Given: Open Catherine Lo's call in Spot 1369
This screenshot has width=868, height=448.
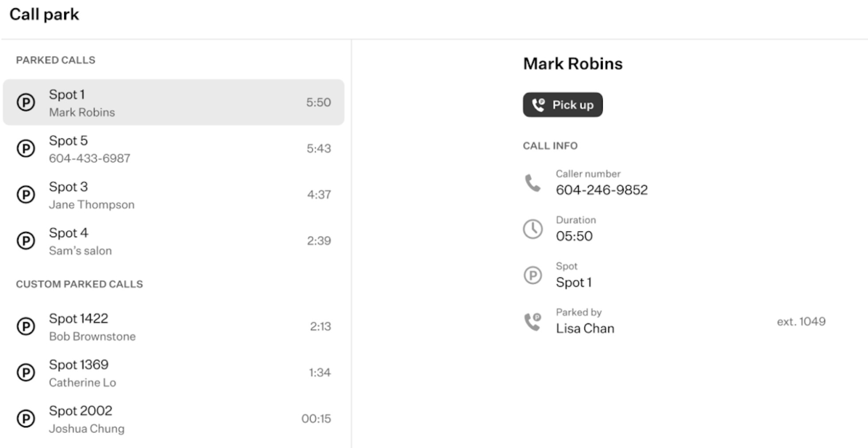Looking at the screenshot, I should [x=174, y=372].
